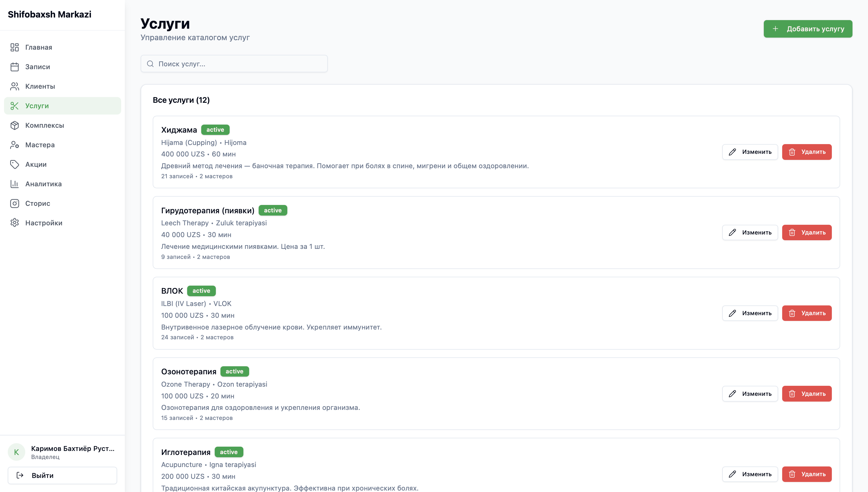Open the Аналитика section

point(43,184)
